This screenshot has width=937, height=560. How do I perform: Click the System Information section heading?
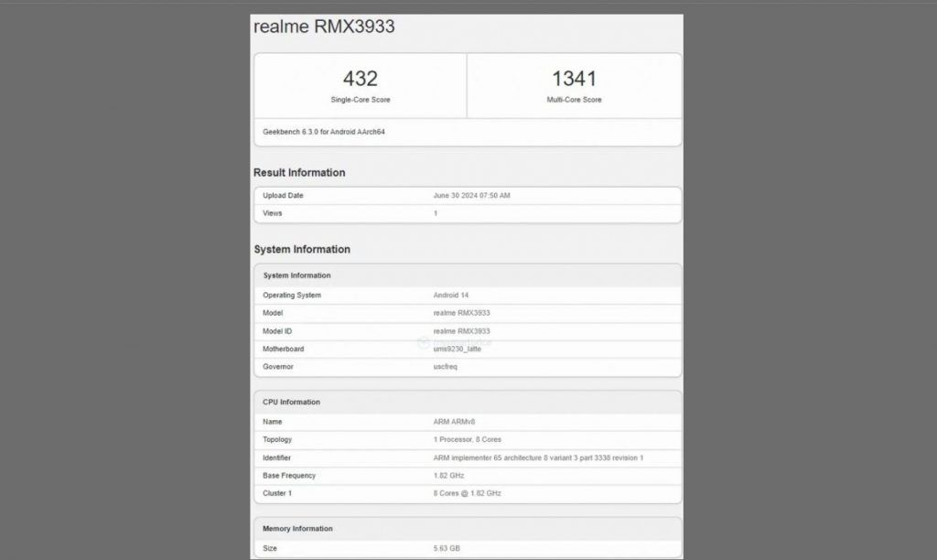click(x=302, y=249)
